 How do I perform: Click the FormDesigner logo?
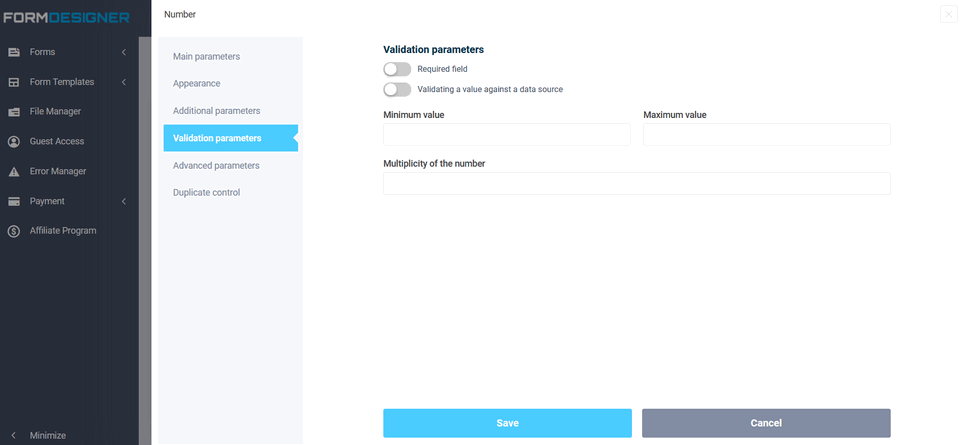pyautogui.click(x=66, y=17)
